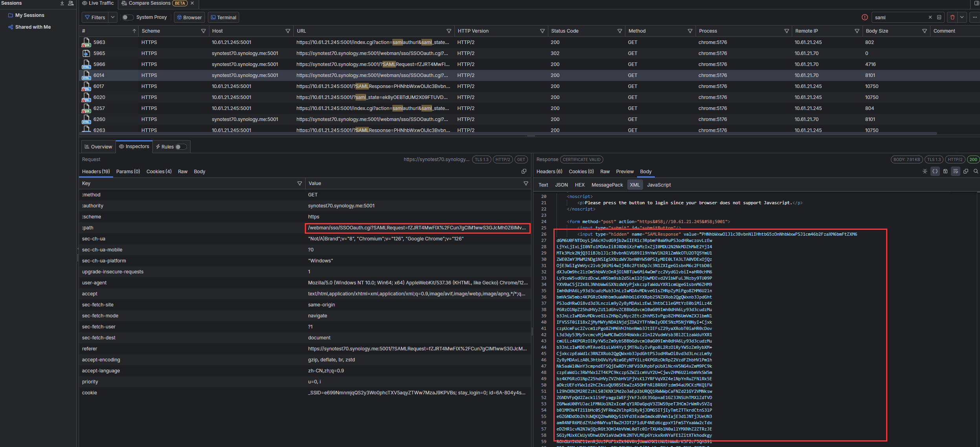Click the Remote IP column filter icon

coord(857,31)
